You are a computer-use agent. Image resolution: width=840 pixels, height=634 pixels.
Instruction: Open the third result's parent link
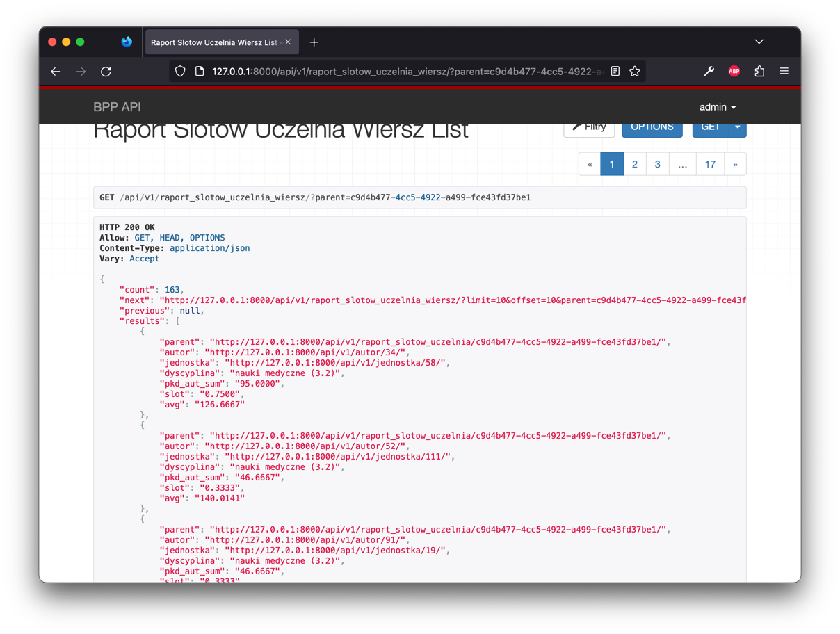coord(438,530)
